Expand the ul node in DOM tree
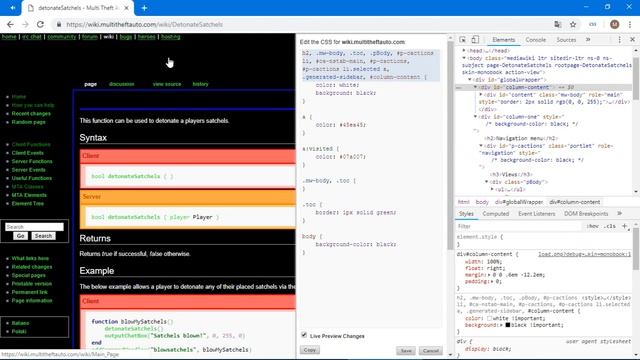This screenshot has height=360, width=640. (492, 189)
